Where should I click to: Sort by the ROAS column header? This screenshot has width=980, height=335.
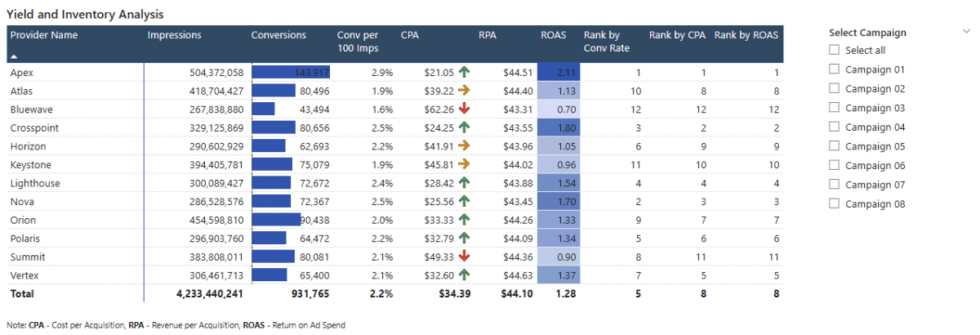point(553,35)
